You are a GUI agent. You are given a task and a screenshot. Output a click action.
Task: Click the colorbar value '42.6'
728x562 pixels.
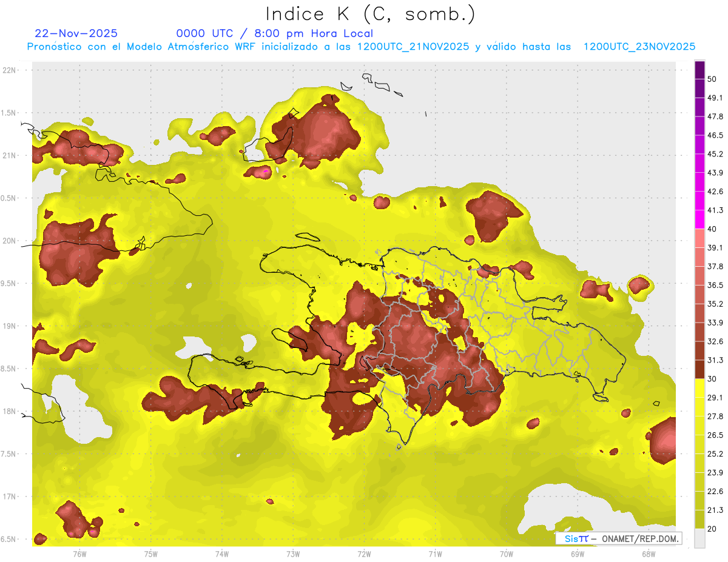point(715,192)
